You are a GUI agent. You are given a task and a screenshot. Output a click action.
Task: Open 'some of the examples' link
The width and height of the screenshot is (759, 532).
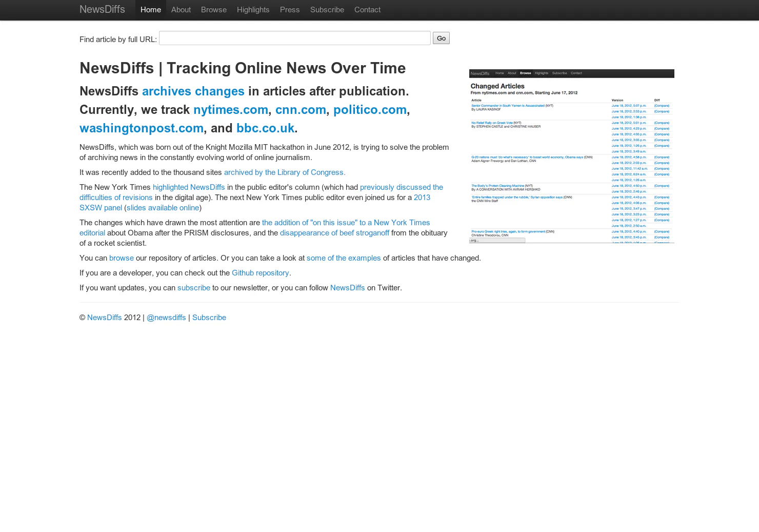point(344,258)
